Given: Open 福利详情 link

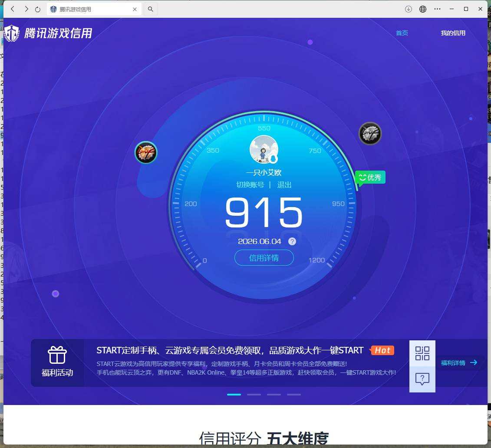Looking at the screenshot, I should [x=459, y=363].
